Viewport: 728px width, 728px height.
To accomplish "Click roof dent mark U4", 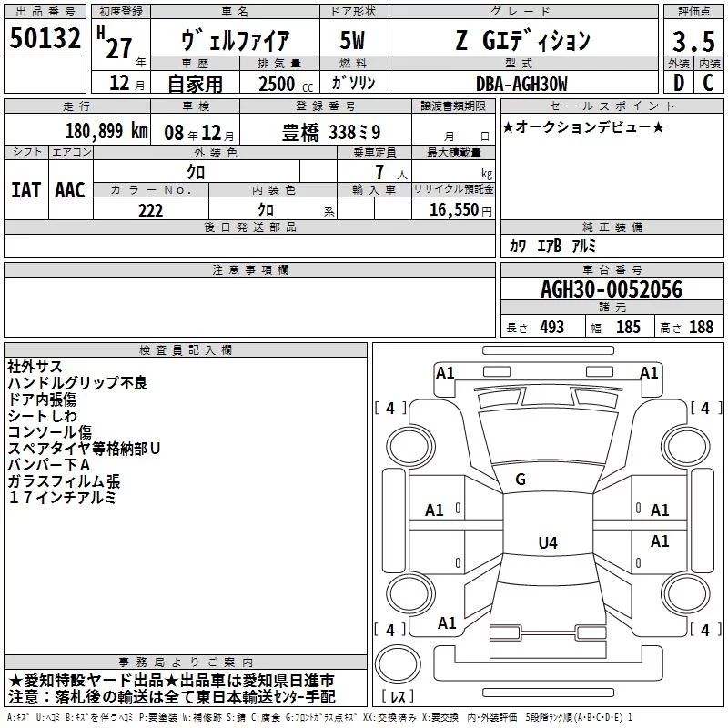I will 548,542.
